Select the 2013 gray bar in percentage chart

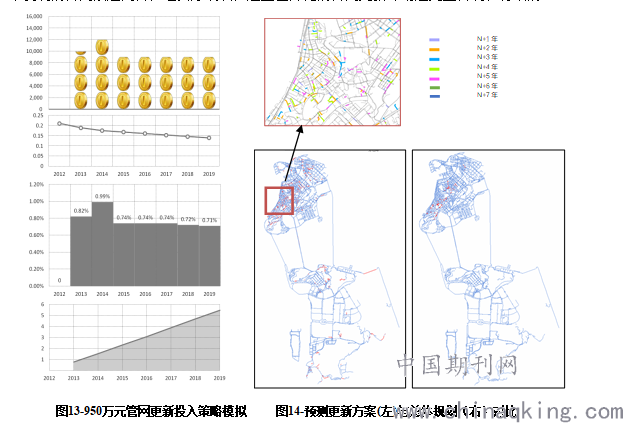click(x=81, y=251)
